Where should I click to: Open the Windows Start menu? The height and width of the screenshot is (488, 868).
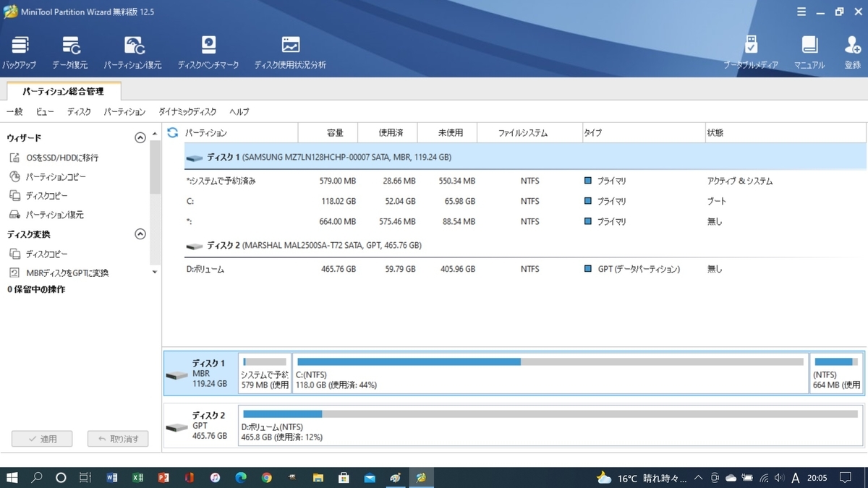[x=12, y=478]
